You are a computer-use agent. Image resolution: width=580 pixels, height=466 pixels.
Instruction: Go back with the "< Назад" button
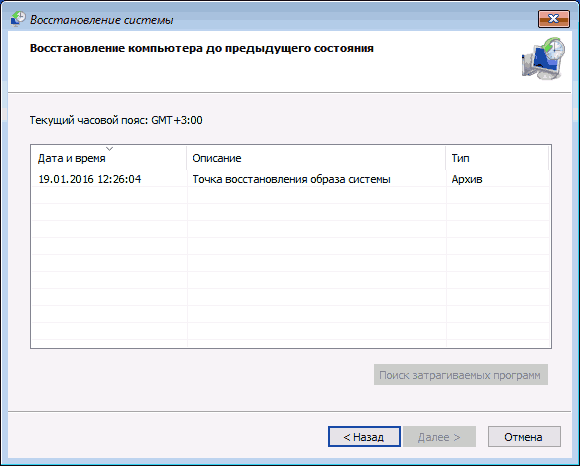[x=364, y=437]
